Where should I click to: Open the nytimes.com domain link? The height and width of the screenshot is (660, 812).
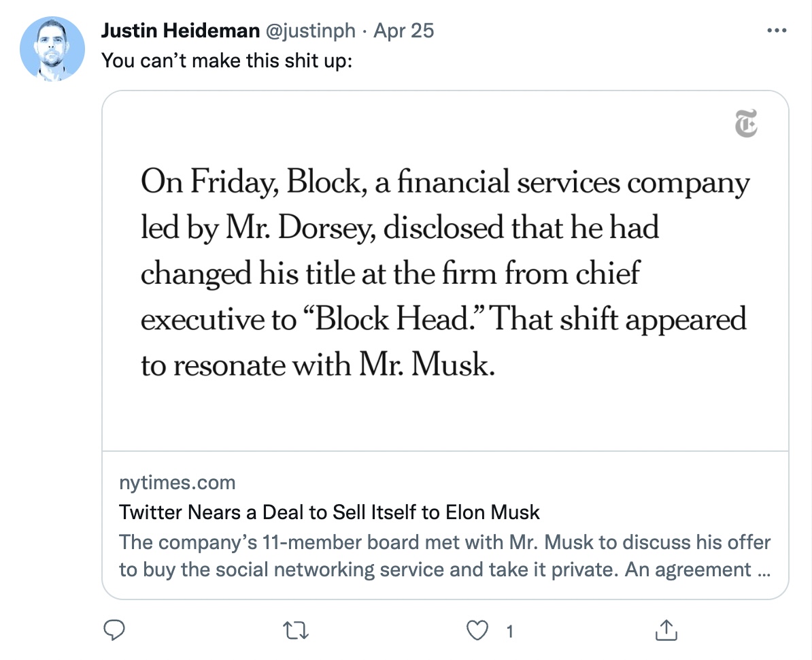(x=177, y=483)
